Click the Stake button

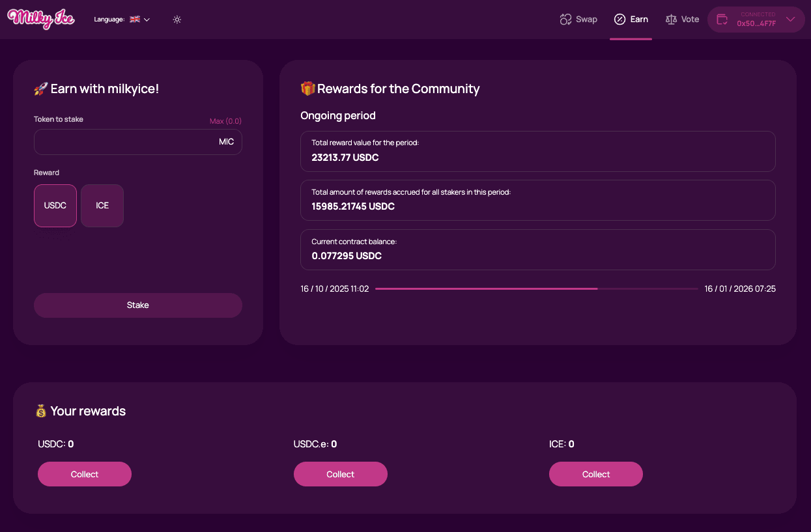(137, 305)
